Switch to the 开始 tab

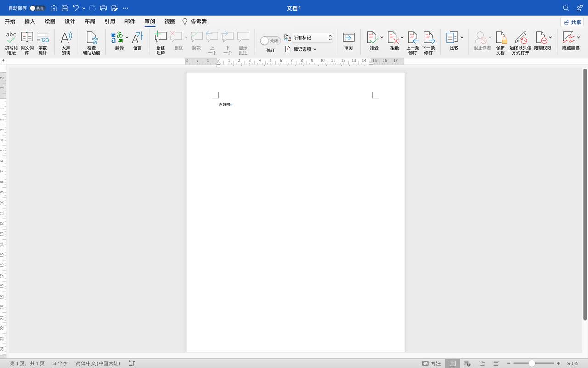pos(10,22)
